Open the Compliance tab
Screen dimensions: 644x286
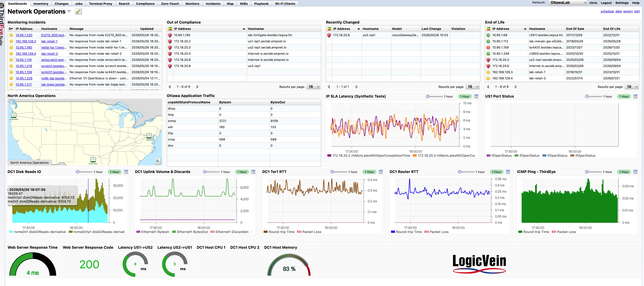[145, 4]
